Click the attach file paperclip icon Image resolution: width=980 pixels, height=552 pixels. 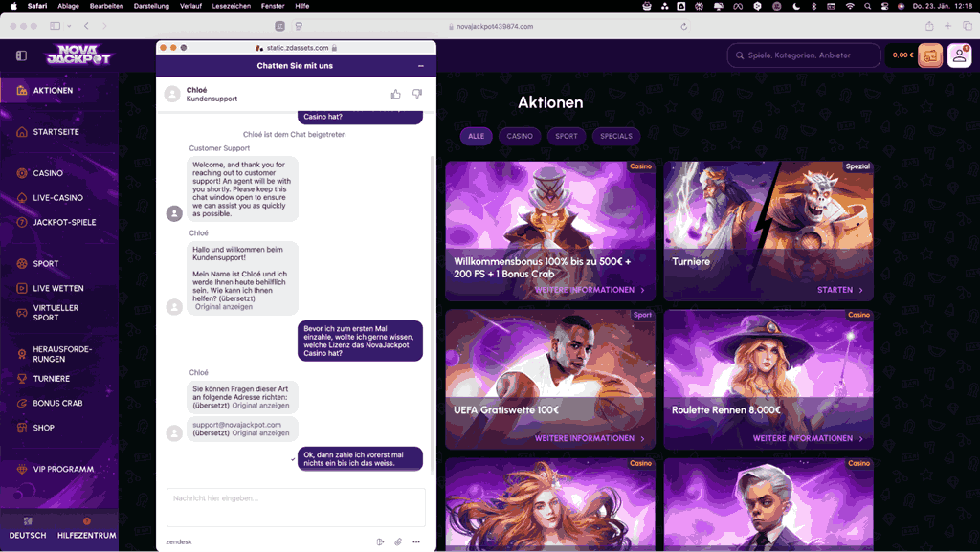[398, 541]
